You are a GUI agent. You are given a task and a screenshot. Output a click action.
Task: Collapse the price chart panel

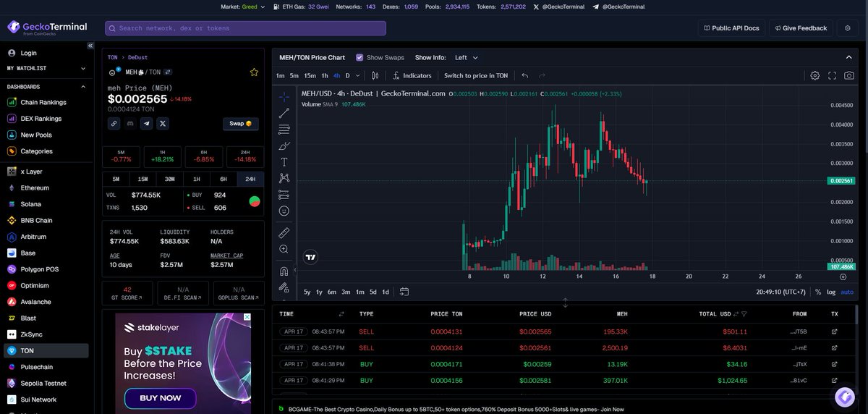click(x=849, y=57)
